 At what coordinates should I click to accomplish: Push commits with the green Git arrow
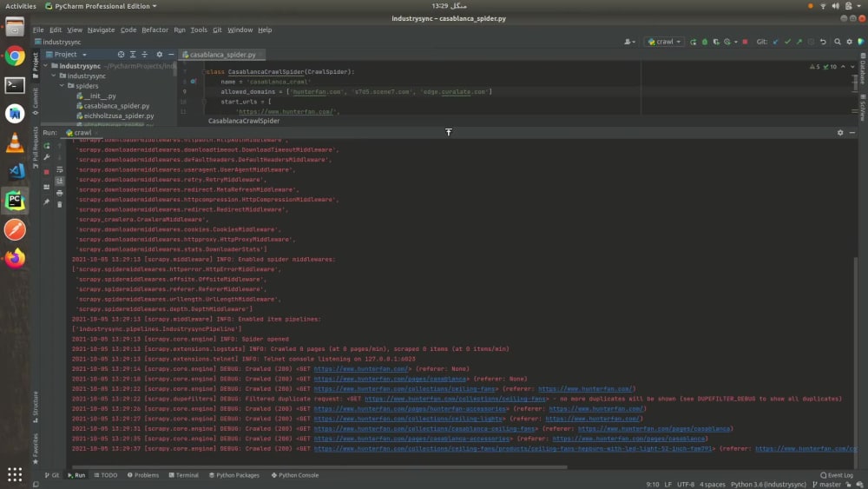click(799, 42)
